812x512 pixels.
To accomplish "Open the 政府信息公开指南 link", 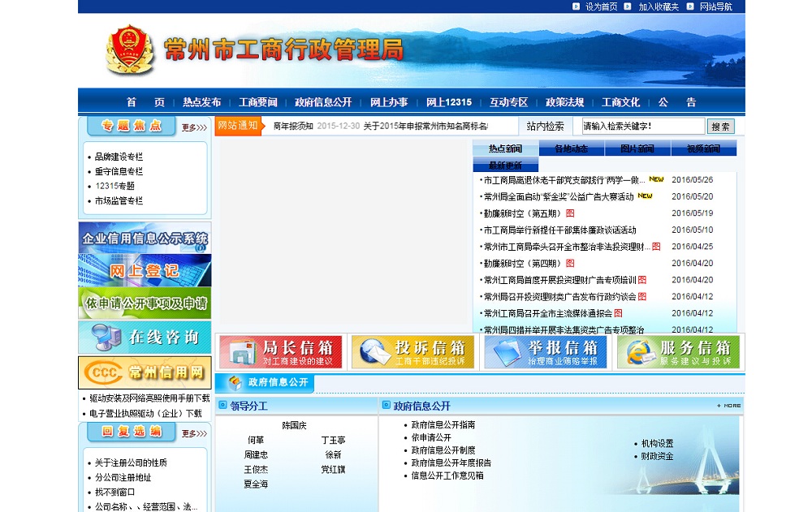I will click(443, 424).
